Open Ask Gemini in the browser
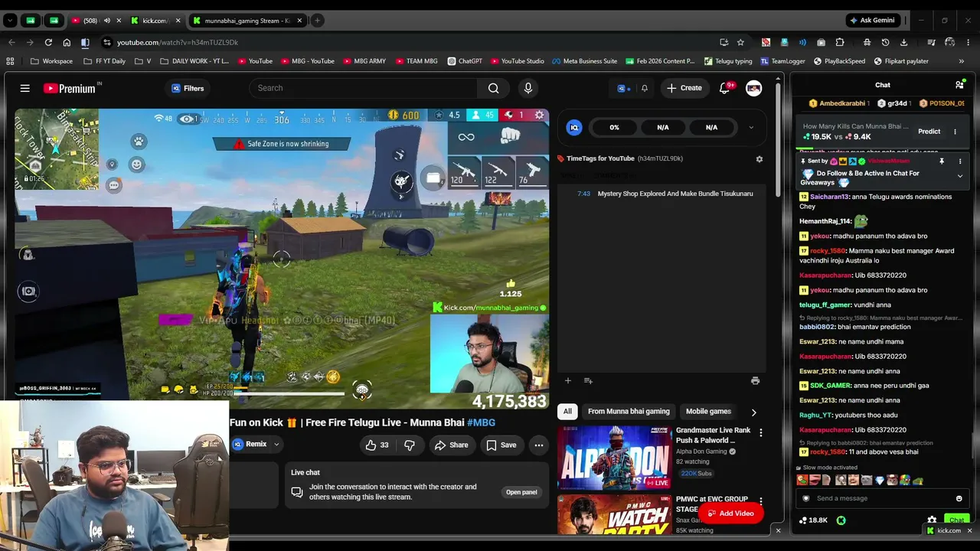Image resolution: width=980 pixels, height=551 pixels. point(872,21)
